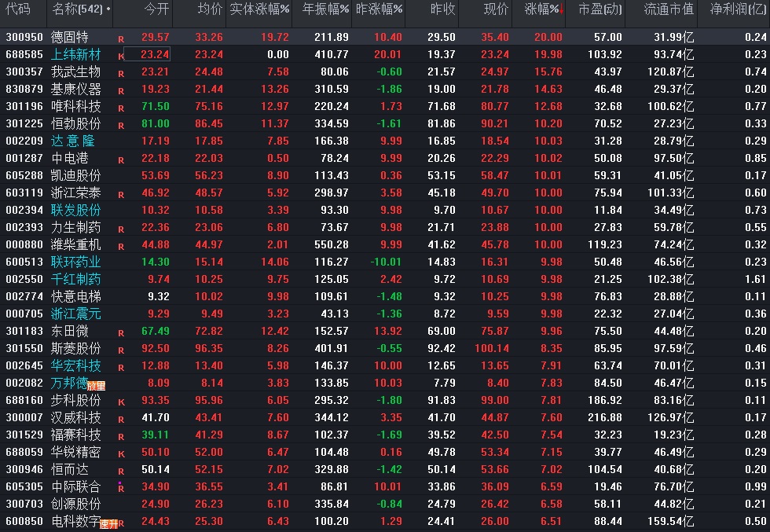The width and height of the screenshot is (770, 532).
Task: Select stock 基康仪器 name
Action: point(75,89)
